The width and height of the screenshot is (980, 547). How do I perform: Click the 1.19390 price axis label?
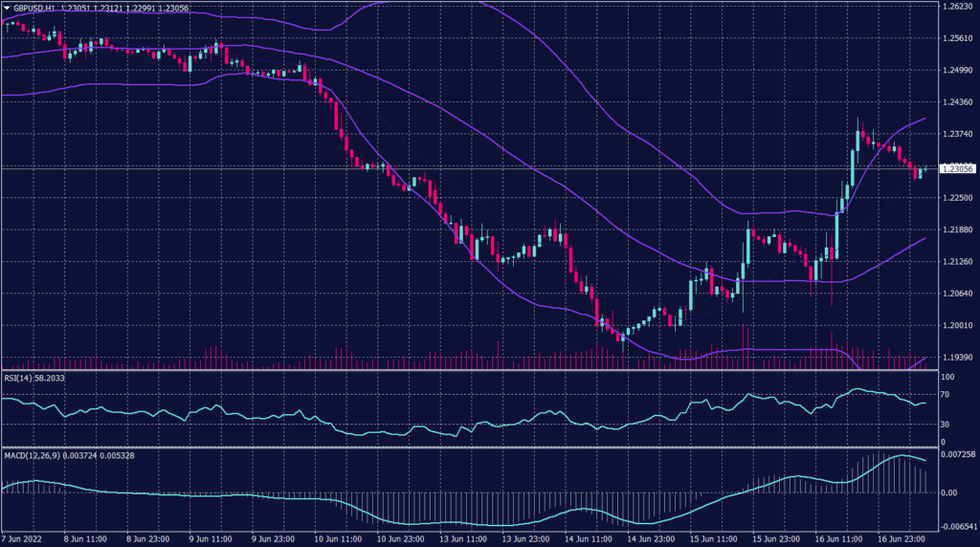tap(957, 357)
